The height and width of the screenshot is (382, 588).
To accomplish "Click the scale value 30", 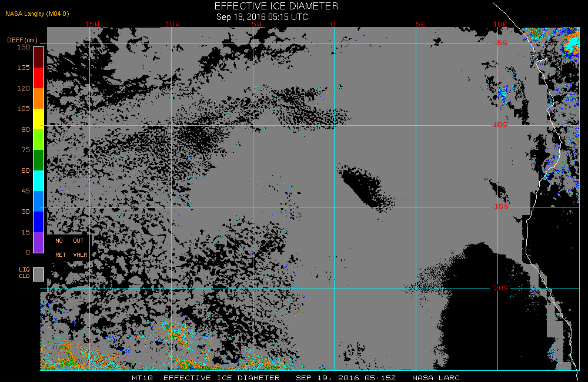I will [25, 212].
